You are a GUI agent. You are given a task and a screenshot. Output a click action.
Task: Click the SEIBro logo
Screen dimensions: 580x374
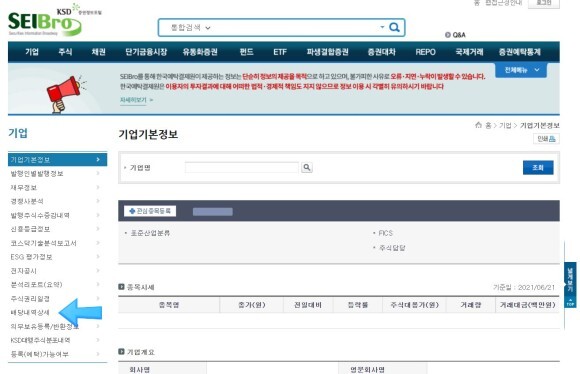(45, 23)
